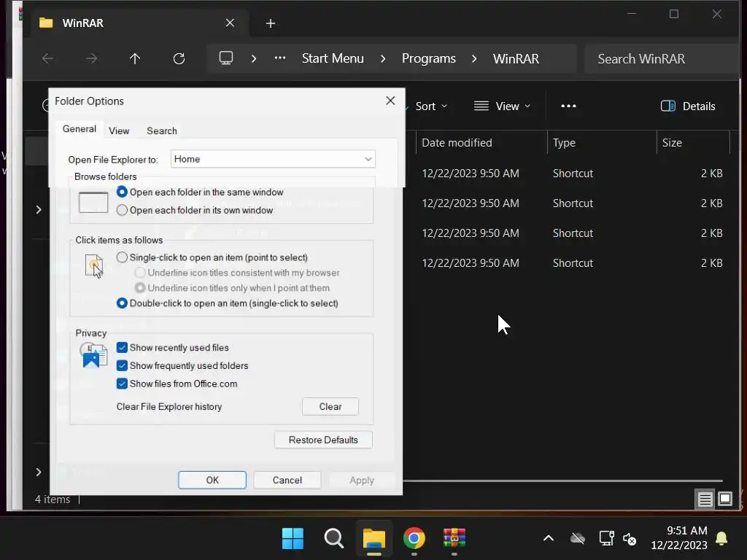Click the horizontal scrollbar in file list
The image size is (747, 560).
pyautogui.click(x=562, y=481)
